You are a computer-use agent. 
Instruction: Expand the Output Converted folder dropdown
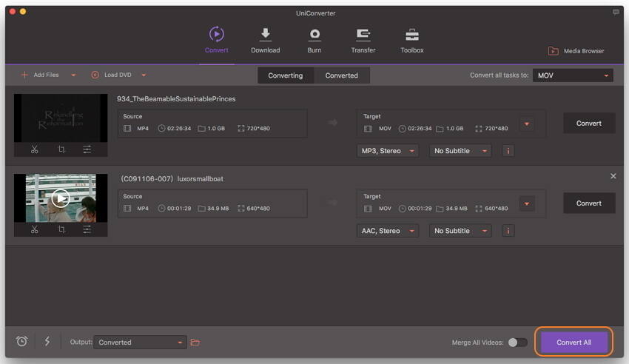click(x=181, y=343)
